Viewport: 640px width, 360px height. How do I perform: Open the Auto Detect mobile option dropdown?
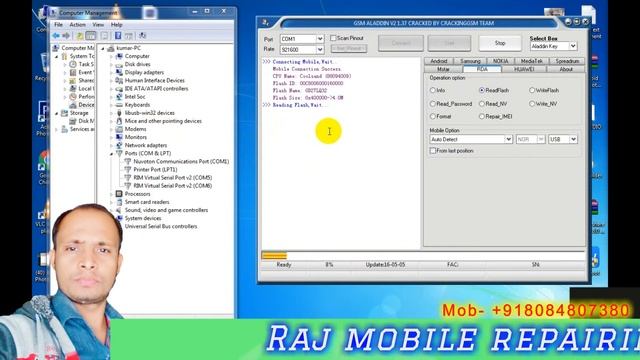(509, 139)
